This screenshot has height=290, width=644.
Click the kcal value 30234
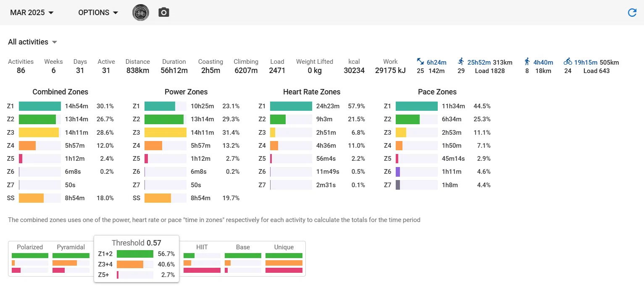(x=354, y=71)
